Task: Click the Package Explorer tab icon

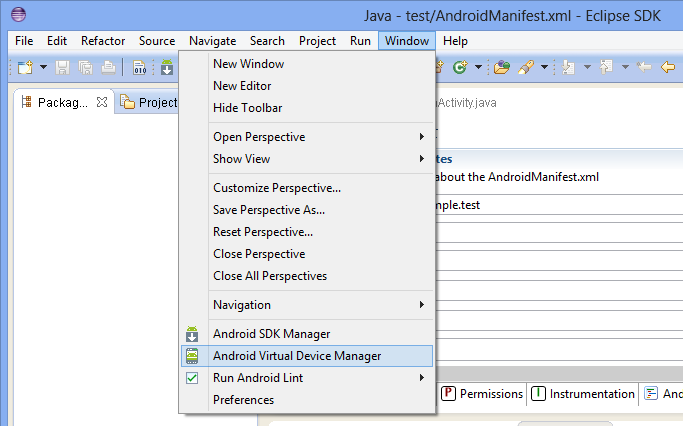Action: [27, 102]
